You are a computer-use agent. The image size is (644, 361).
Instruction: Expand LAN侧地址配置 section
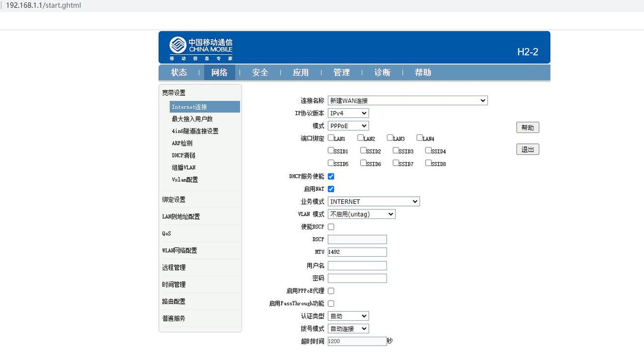(x=181, y=216)
